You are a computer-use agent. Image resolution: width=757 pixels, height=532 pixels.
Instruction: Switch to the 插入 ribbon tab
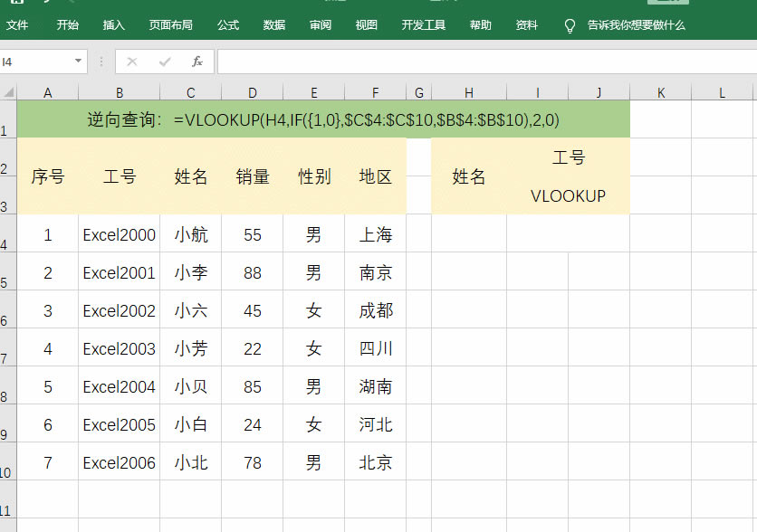(113, 25)
